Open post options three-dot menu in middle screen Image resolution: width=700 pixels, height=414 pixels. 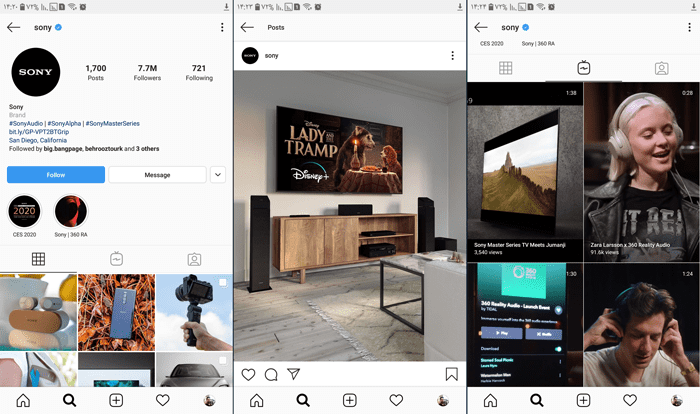point(452,55)
